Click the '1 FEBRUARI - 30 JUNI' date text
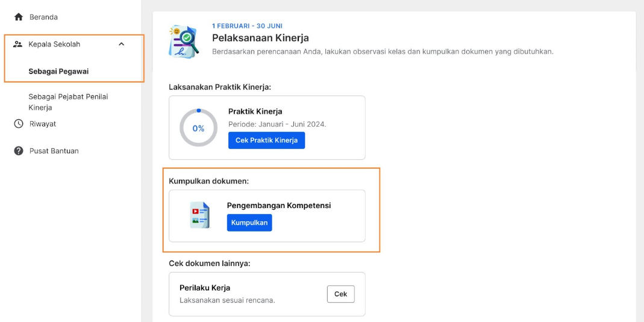 point(247,26)
